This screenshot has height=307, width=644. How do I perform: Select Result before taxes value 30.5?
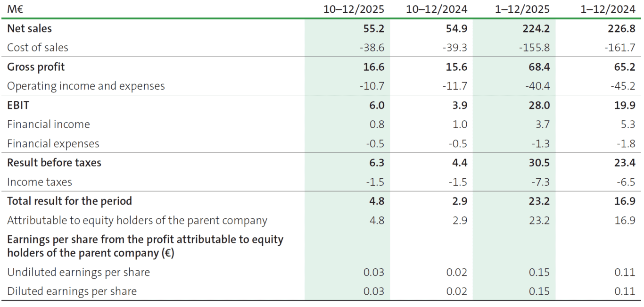[539, 163]
